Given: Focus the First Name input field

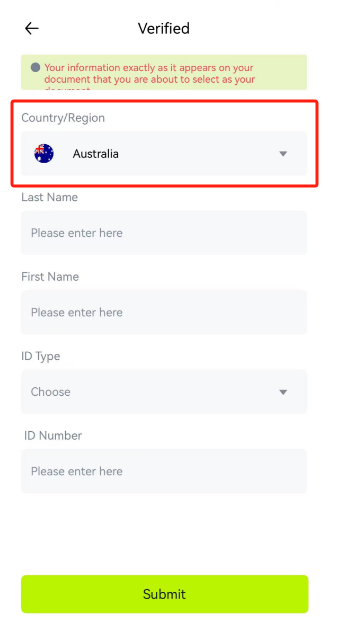Looking at the screenshot, I should pos(164,312).
